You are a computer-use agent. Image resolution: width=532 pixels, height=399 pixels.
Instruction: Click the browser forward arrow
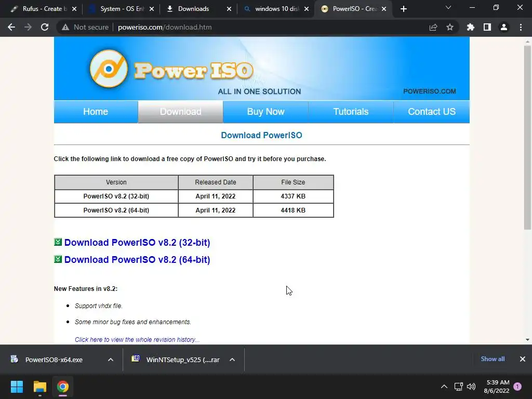(x=28, y=27)
